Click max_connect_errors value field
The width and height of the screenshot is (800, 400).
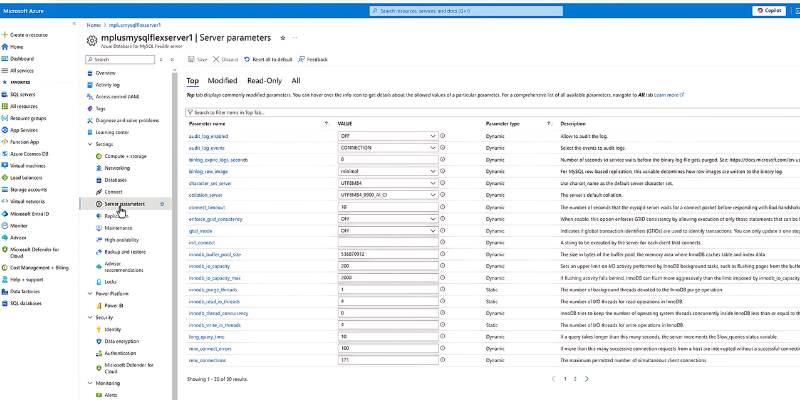pyautogui.click(x=388, y=348)
